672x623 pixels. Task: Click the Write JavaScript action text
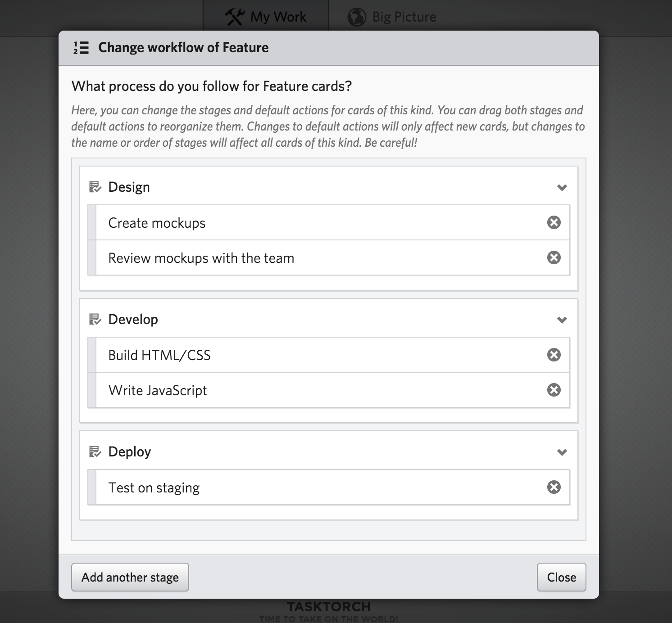158,390
